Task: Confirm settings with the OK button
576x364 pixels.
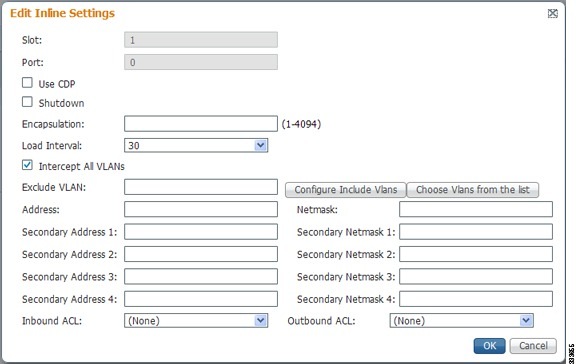Action: [x=489, y=346]
